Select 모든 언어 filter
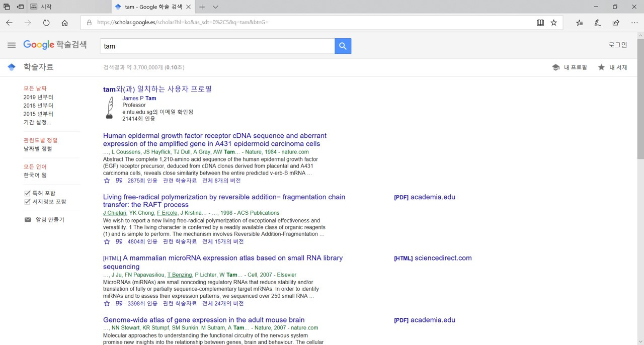 pyautogui.click(x=35, y=166)
